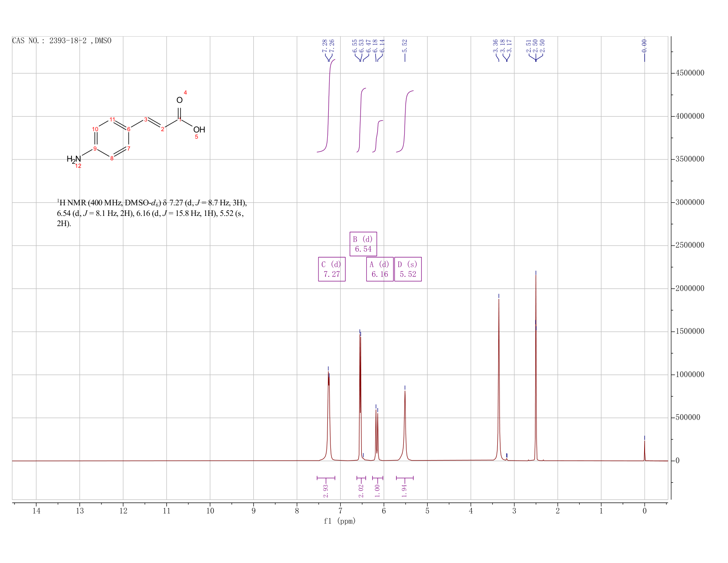The image size is (728, 563).
Task: Click the peak label 3.36 at top
Action: (495, 45)
